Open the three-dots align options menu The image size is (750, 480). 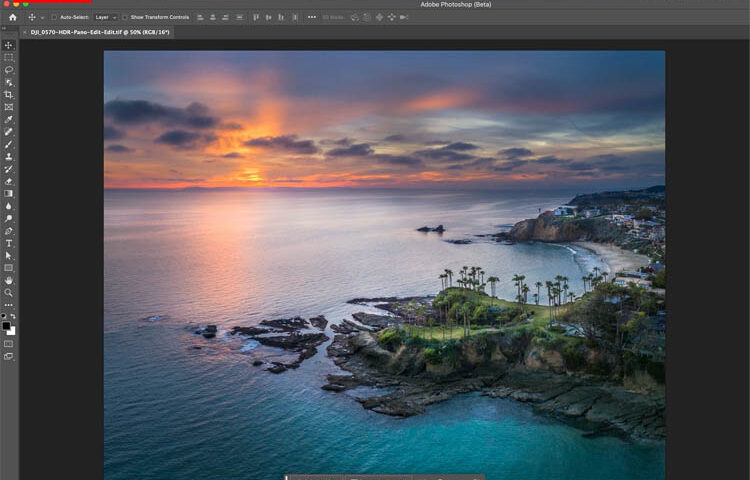pyautogui.click(x=312, y=17)
